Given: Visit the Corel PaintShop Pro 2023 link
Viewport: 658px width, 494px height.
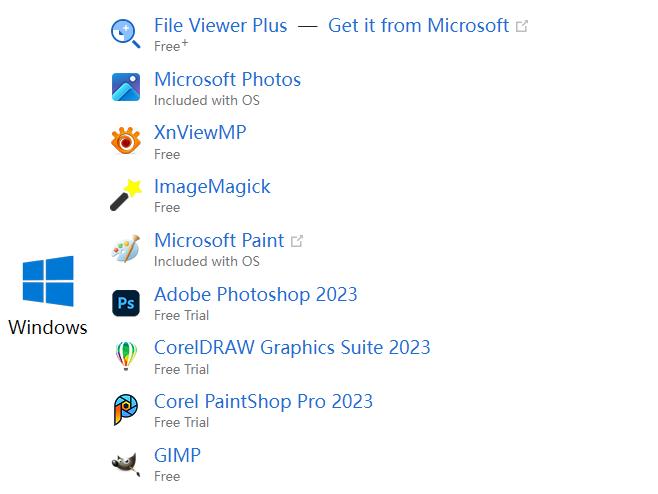Looking at the screenshot, I should [x=264, y=402].
